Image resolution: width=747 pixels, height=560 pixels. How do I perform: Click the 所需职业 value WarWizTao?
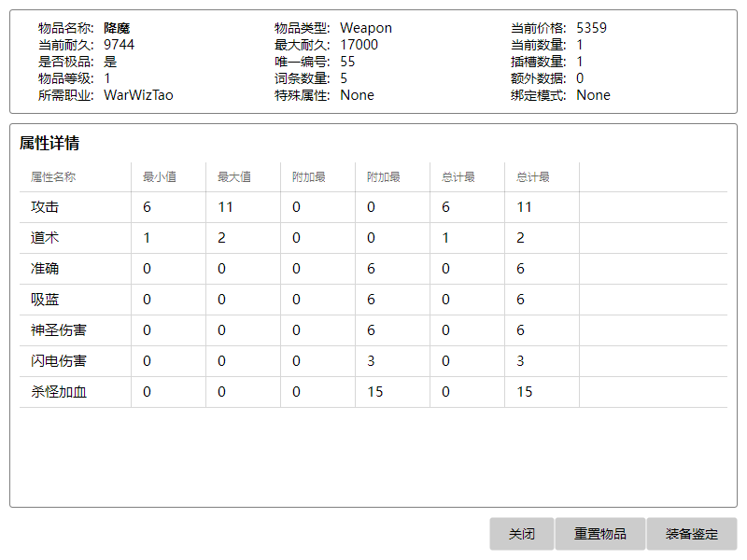pyautogui.click(x=138, y=95)
